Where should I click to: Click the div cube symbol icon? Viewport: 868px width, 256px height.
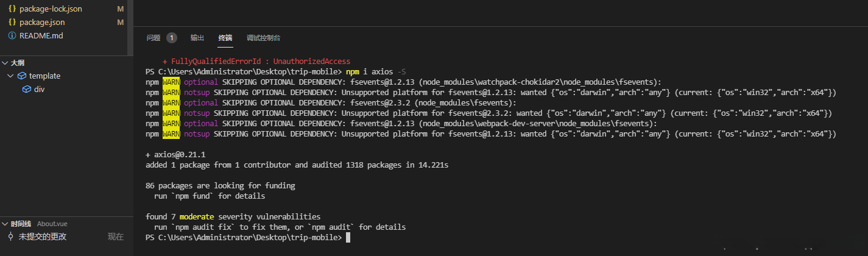point(27,90)
